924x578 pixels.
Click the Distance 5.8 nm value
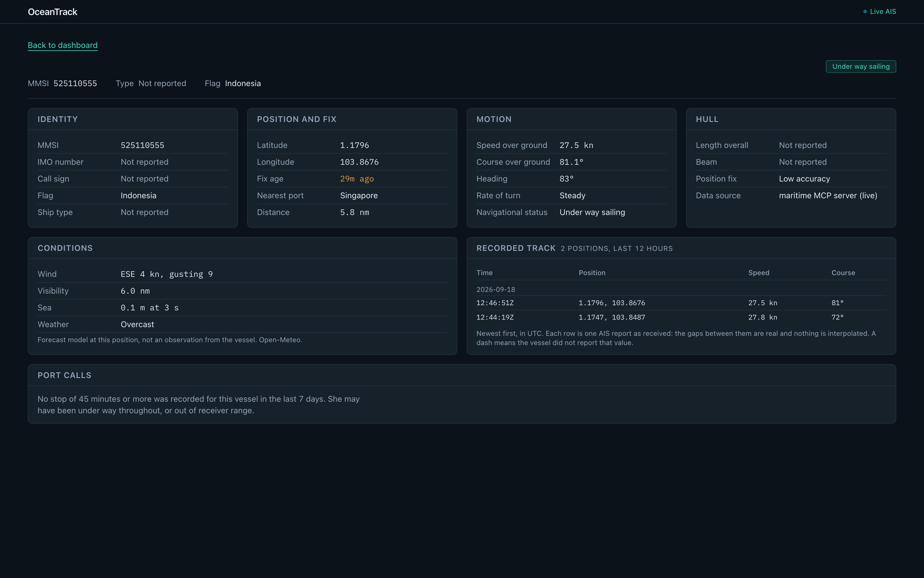354,212
